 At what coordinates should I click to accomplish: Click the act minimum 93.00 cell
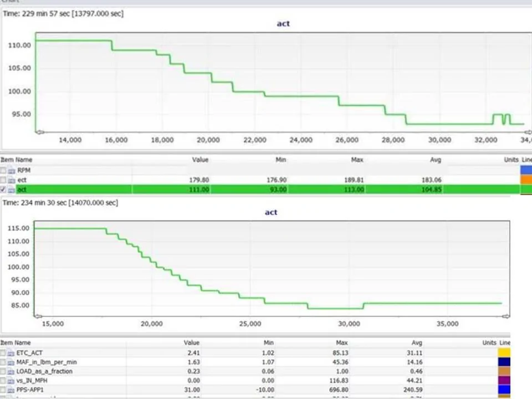(x=278, y=190)
